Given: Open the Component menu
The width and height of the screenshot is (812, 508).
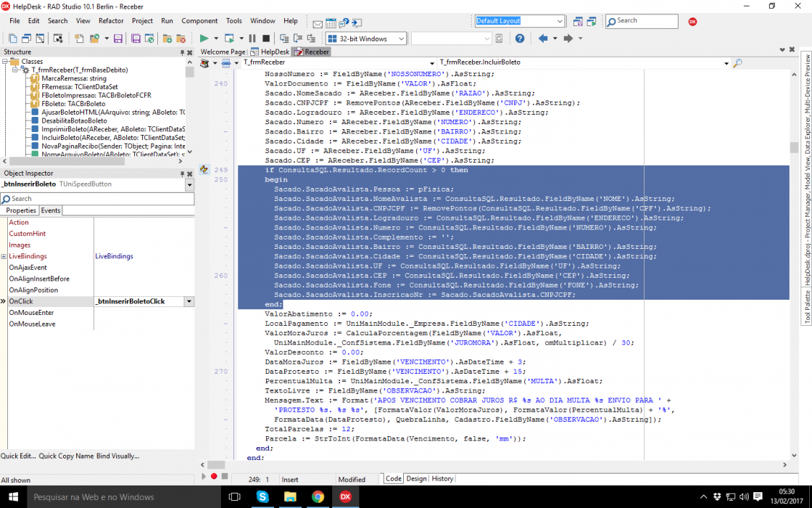Looking at the screenshot, I should coord(199,21).
